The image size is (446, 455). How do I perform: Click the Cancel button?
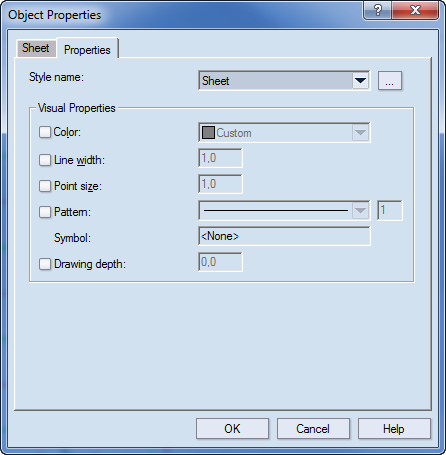[313, 429]
